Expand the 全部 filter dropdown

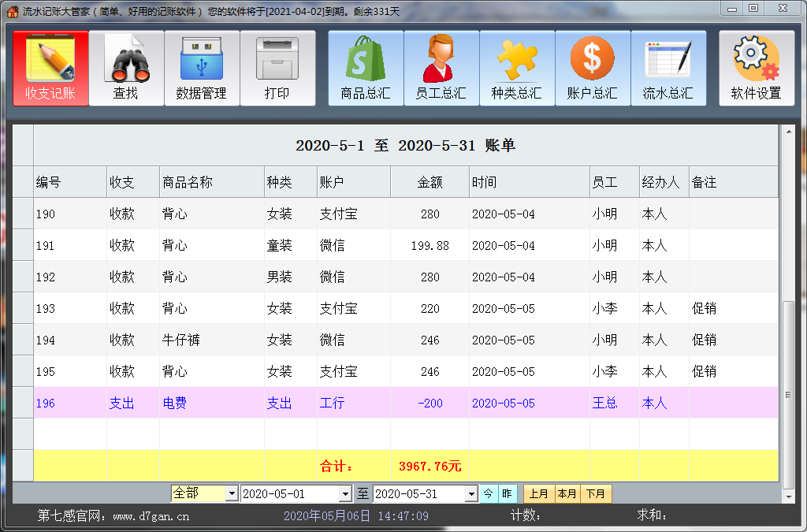[x=232, y=493]
